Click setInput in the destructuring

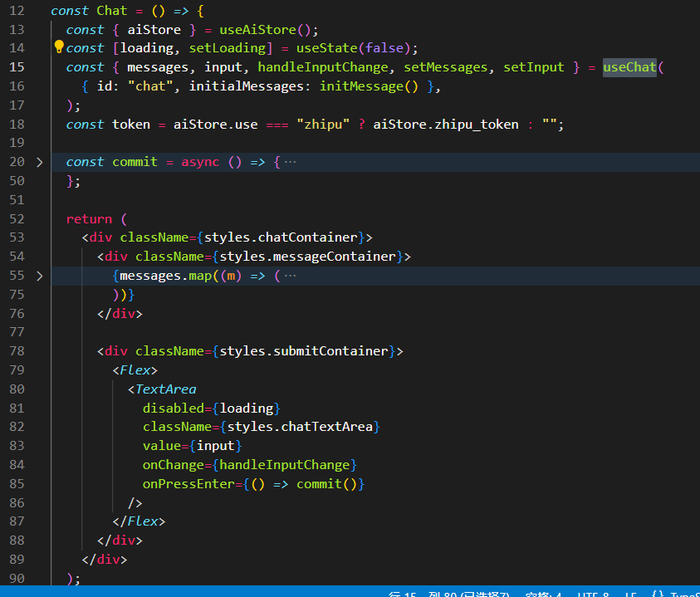(534, 67)
